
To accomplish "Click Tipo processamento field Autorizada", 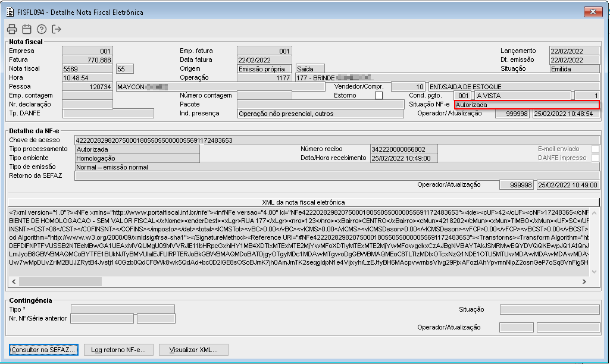I will point(137,149).
